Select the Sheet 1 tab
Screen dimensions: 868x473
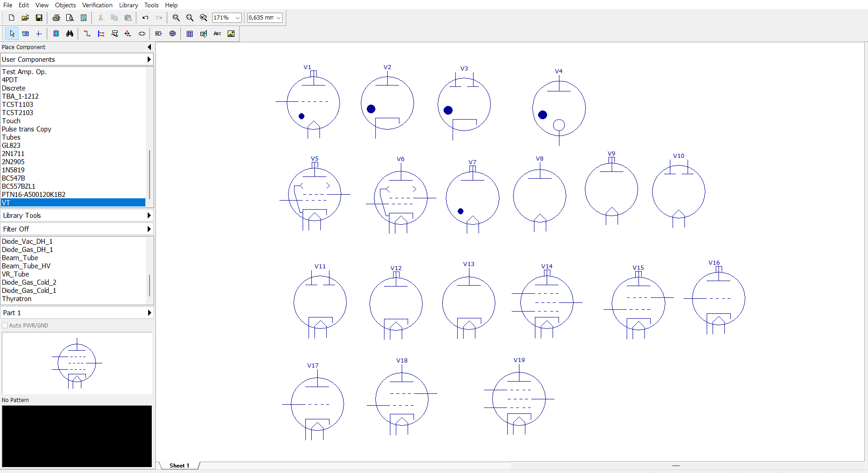click(180, 466)
